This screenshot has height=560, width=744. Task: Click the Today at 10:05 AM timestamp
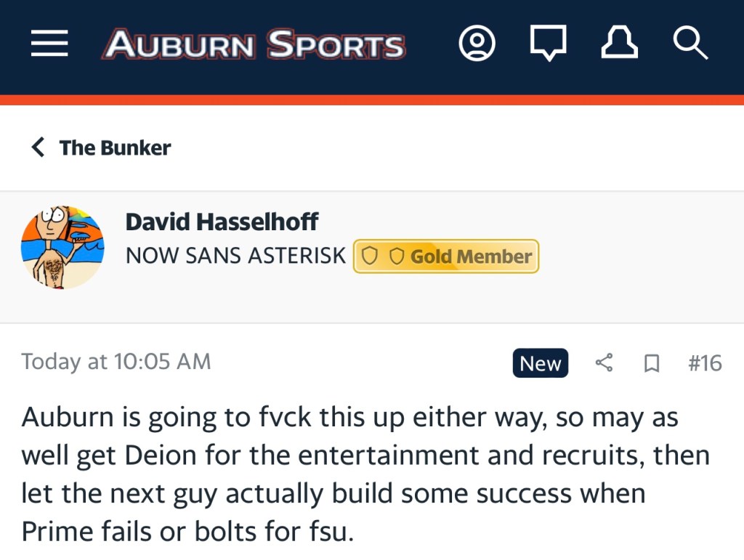tap(116, 362)
